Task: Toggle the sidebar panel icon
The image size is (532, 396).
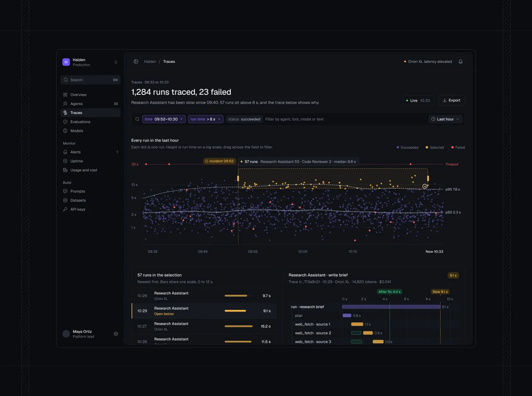Action: [x=136, y=62]
